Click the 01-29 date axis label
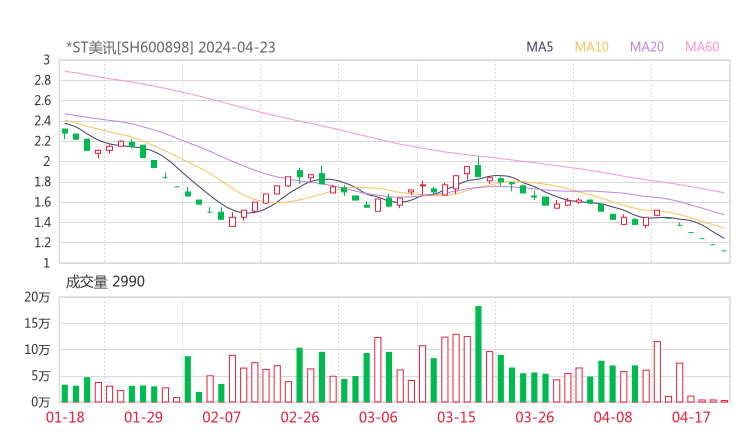Image resolution: width=740 pixels, height=440 pixels. click(x=143, y=417)
